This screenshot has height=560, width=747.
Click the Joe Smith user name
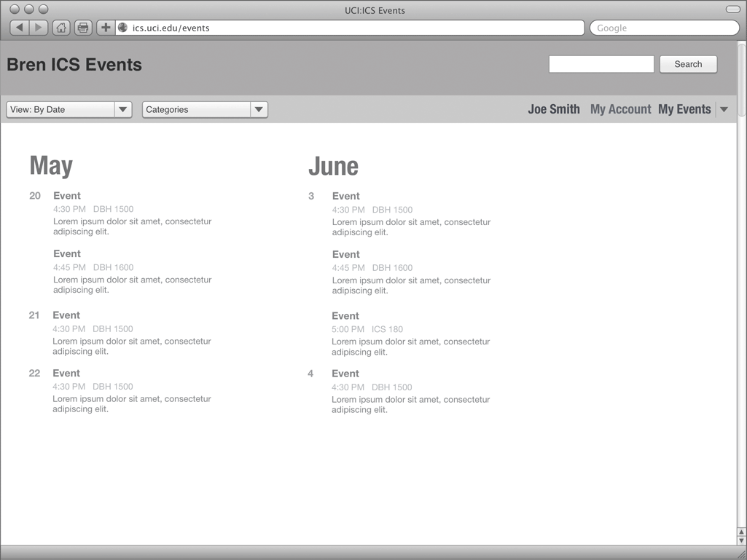[554, 109]
